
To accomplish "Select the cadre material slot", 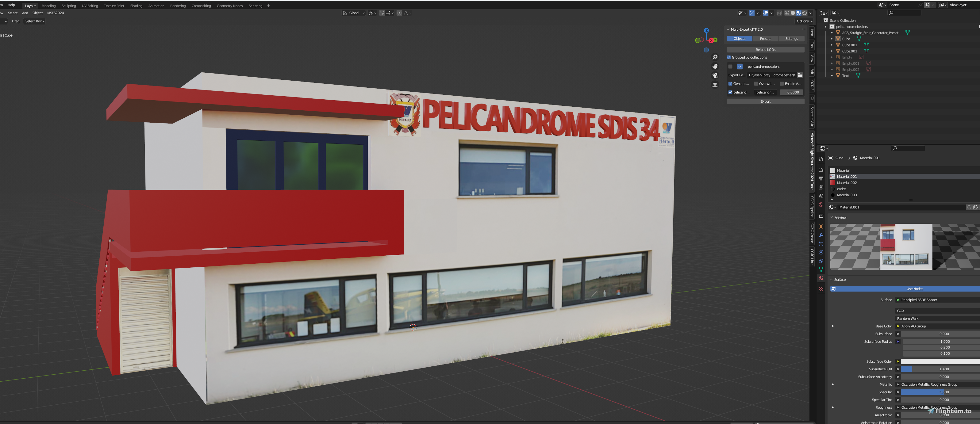I will point(905,189).
